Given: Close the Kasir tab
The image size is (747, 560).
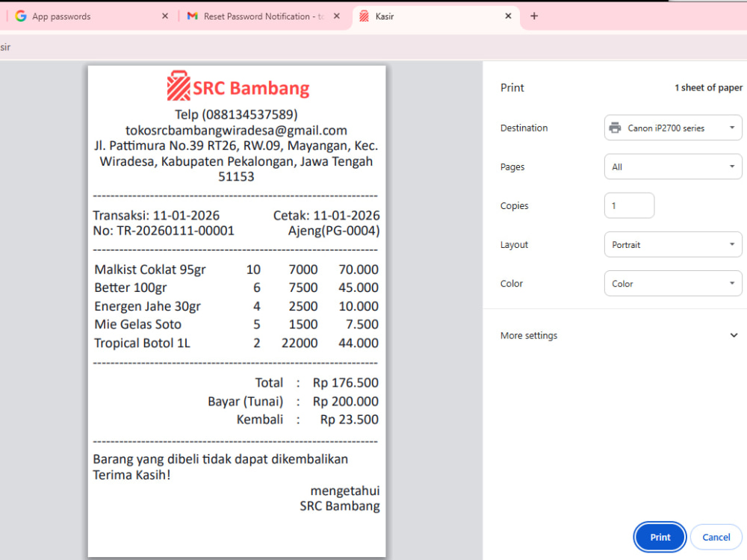Looking at the screenshot, I should pos(508,16).
